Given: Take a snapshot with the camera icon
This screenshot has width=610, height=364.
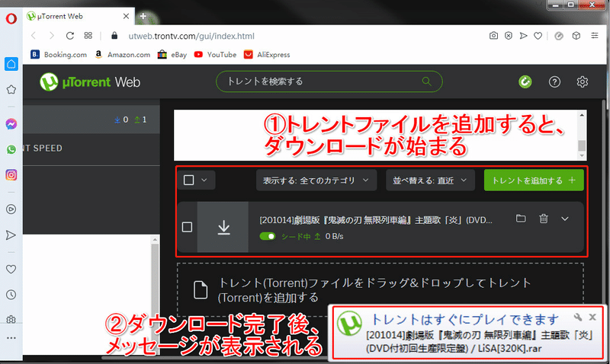Looking at the screenshot, I should coord(493,36).
